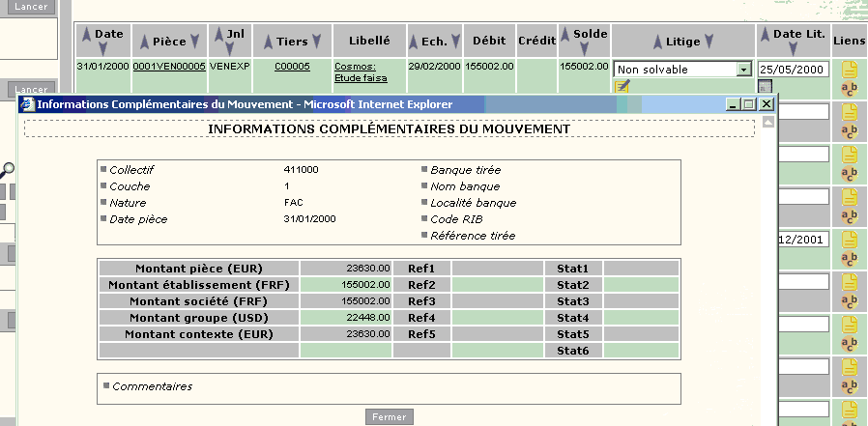Sort Solde column ascending arrow
This screenshot has width=868, height=426.
click(x=565, y=35)
